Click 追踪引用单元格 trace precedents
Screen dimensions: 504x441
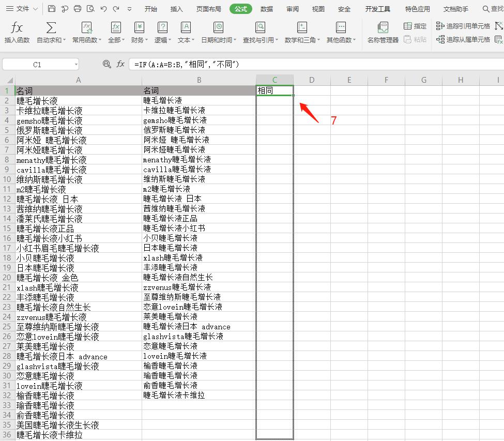tap(463, 26)
